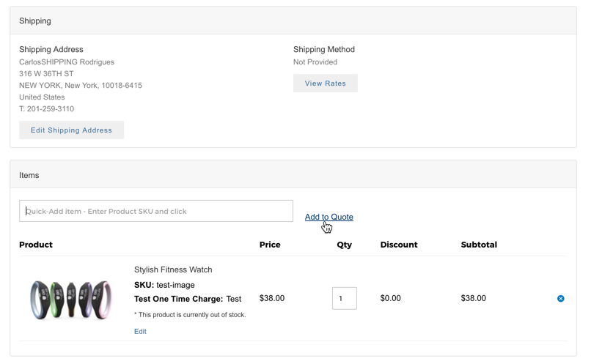Open the fitness watch product thumbnail

tap(70, 299)
